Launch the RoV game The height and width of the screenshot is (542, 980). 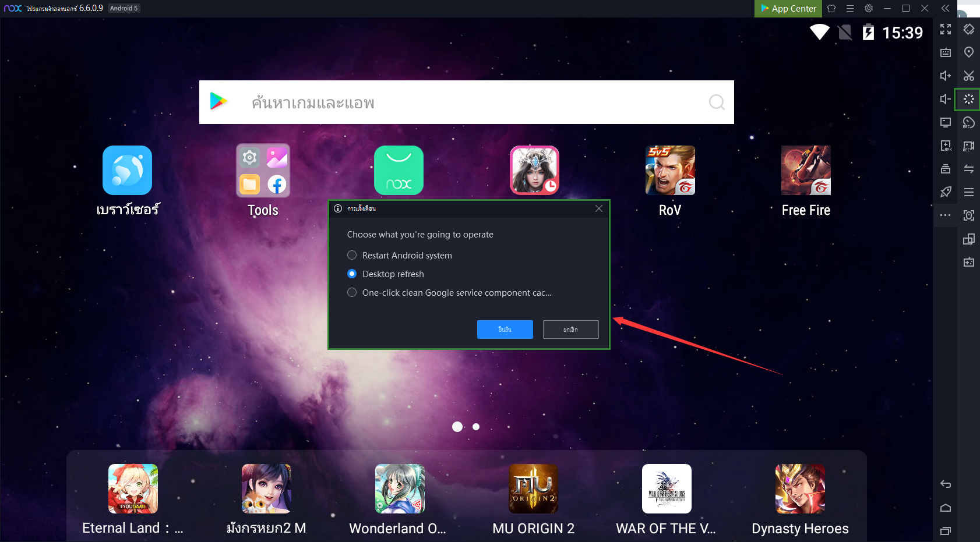point(670,171)
